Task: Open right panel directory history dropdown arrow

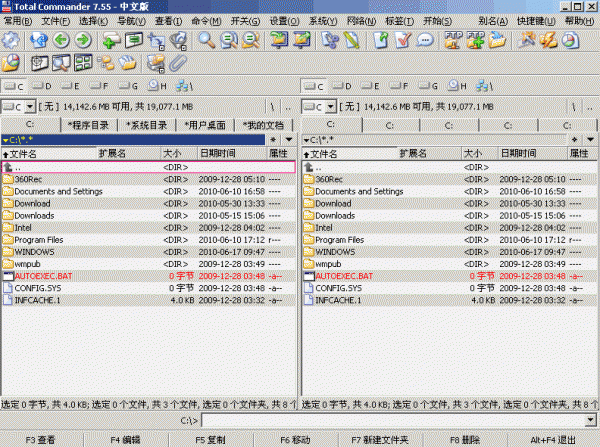Action: point(590,140)
